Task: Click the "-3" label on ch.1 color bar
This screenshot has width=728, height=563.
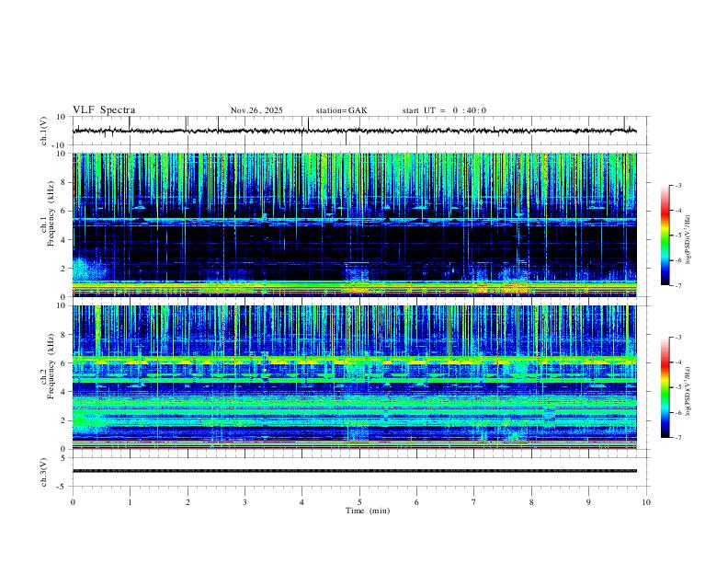Action: [677, 185]
